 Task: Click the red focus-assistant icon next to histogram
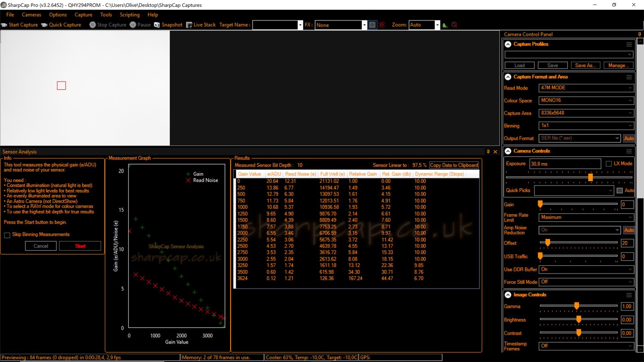click(x=454, y=25)
